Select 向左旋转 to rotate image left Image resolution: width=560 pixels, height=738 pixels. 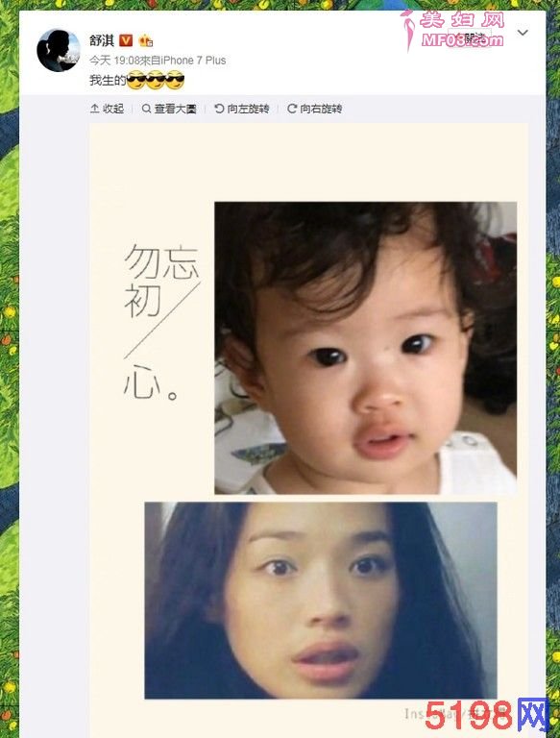[248, 109]
